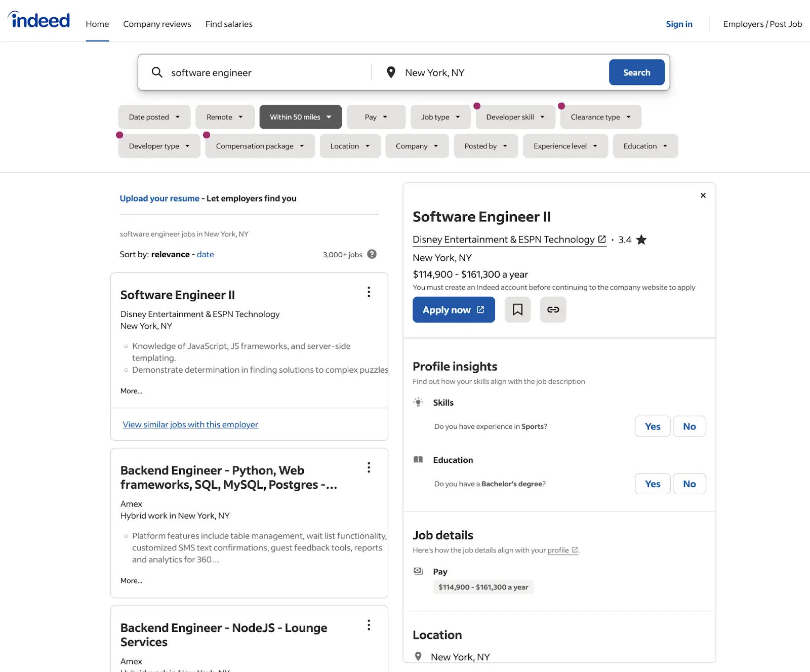
Task: Click the help icon beside 3,000+ jobs
Action: point(372,254)
